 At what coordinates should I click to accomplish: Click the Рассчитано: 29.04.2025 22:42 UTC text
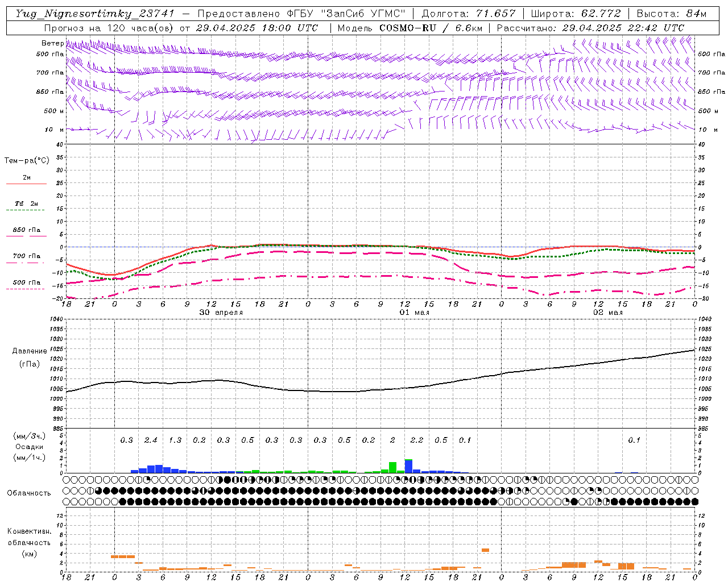(590, 28)
